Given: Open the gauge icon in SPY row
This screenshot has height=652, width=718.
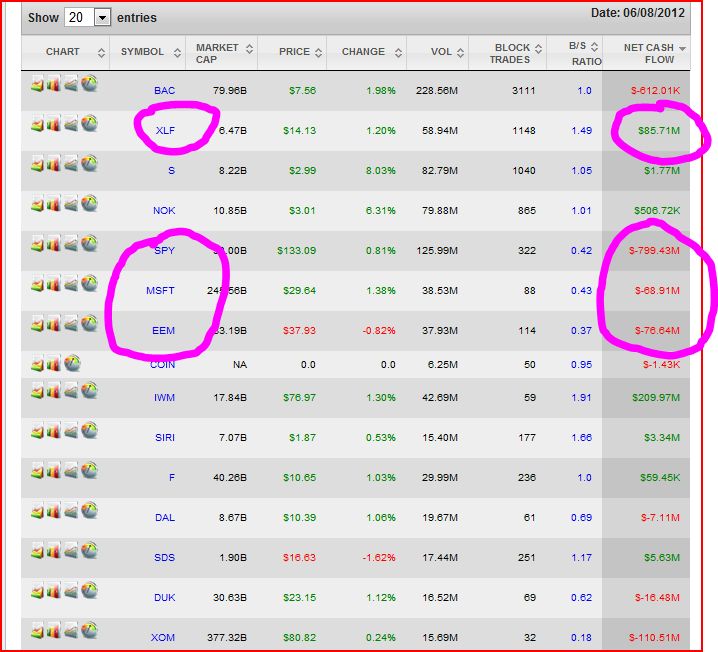Looking at the screenshot, I should pyautogui.click(x=89, y=243).
